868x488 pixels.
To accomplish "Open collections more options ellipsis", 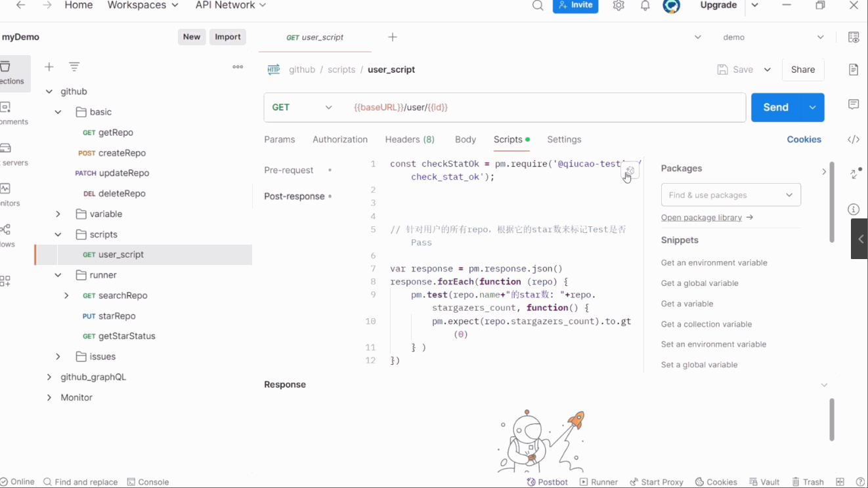I will [x=238, y=67].
